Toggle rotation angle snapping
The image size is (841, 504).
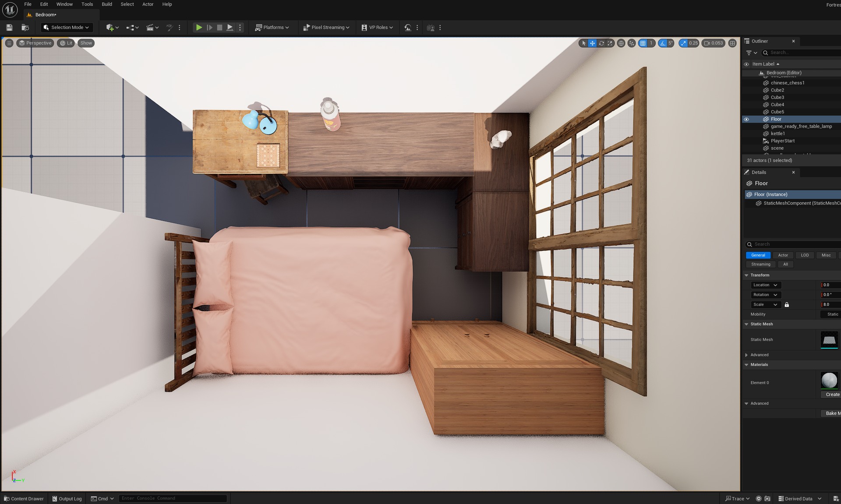coord(662,43)
